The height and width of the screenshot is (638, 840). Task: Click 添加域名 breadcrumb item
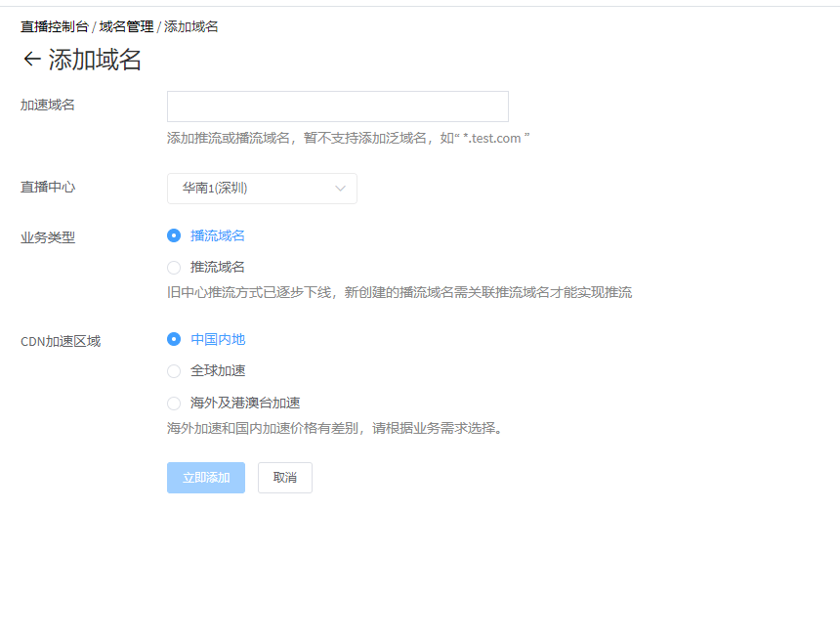coord(191,26)
